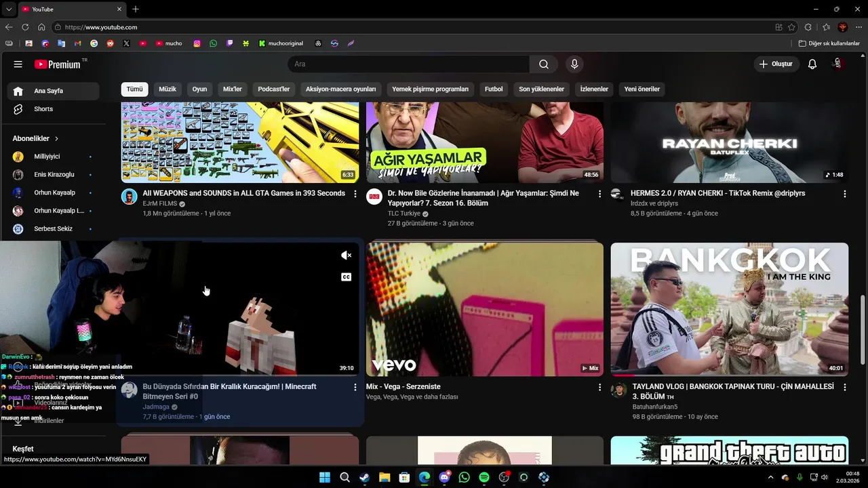Open Enis Kirazoglu subscription channel
Screen dimensions: 868x488
(x=54, y=175)
